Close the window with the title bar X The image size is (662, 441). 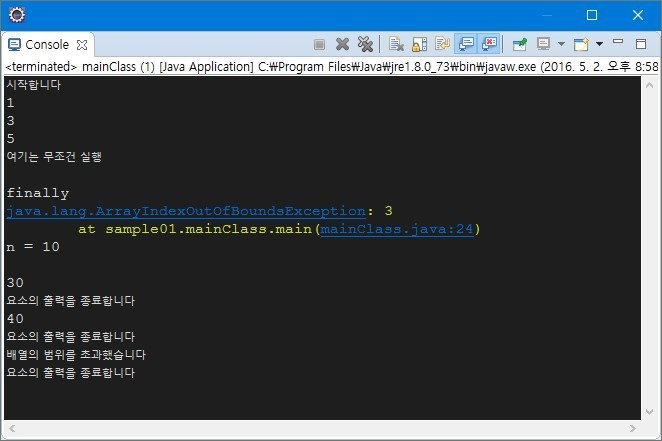[x=638, y=15]
